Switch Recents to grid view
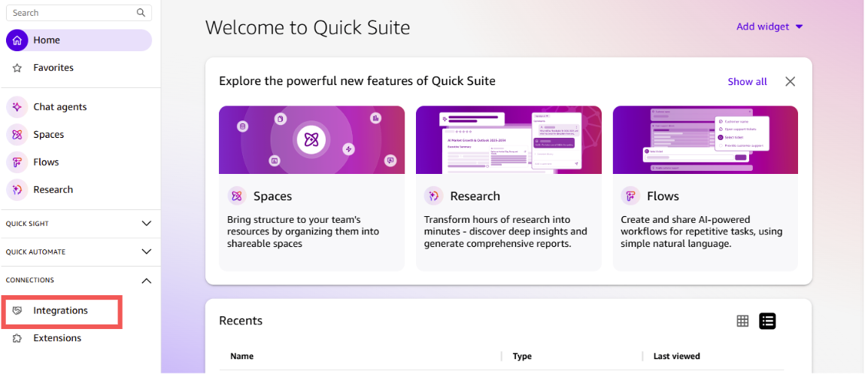868x378 pixels. click(x=742, y=321)
